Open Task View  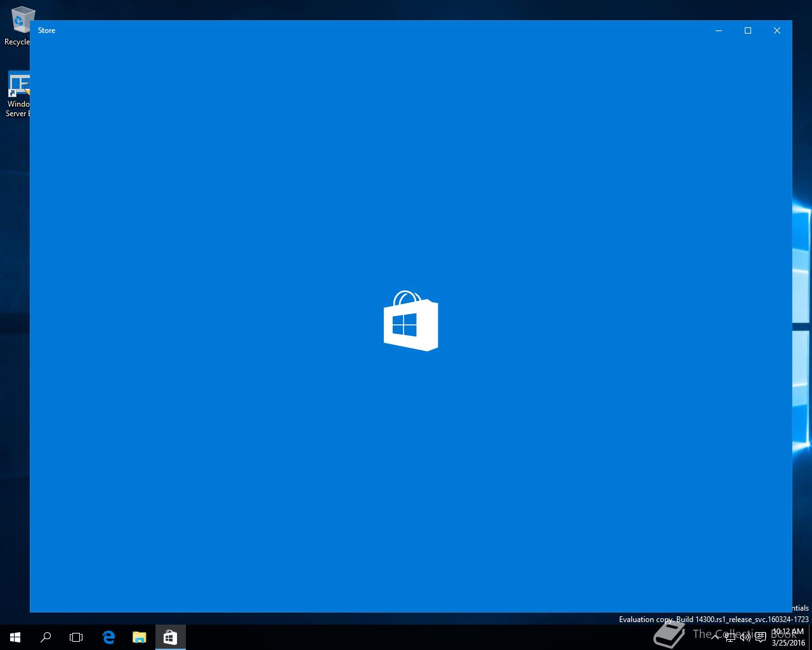point(76,637)
